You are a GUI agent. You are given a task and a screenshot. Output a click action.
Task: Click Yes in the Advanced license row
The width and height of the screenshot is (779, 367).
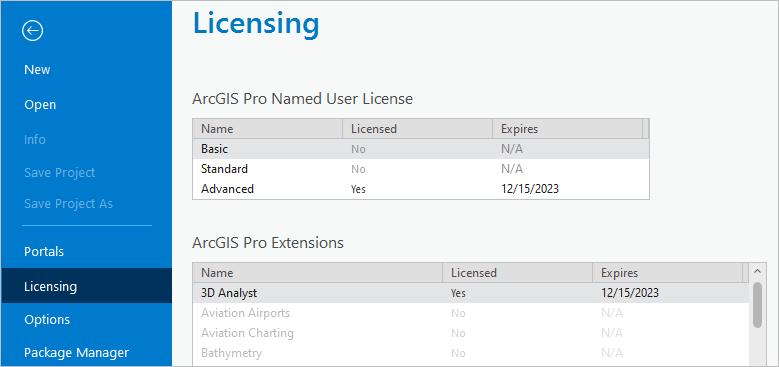358,189
